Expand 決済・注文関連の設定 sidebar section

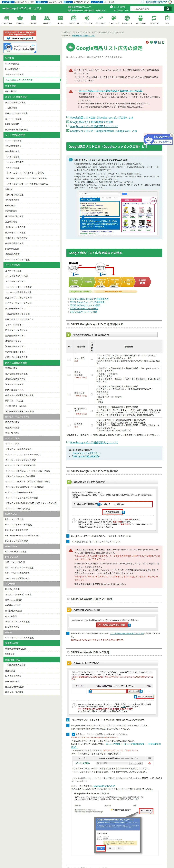tap(32, 363)
